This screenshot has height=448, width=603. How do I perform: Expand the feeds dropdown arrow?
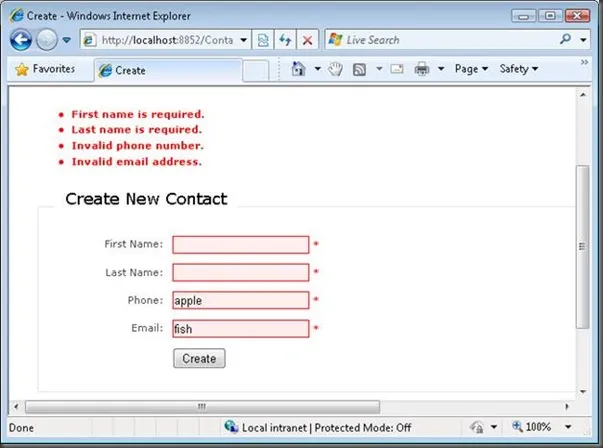click(x=379, y=69)
